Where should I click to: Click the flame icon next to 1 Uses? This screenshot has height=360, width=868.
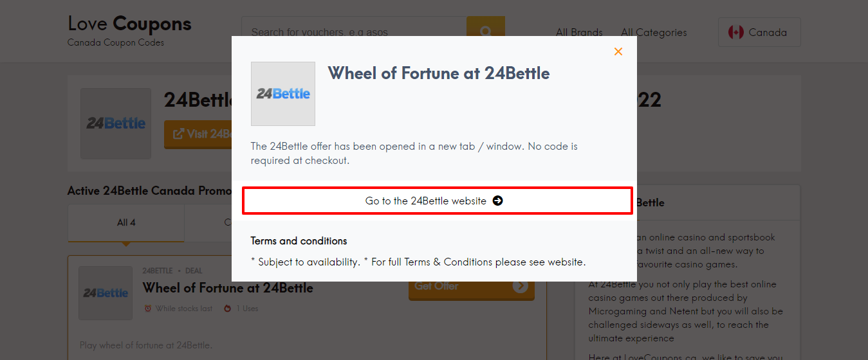point(227,309)
